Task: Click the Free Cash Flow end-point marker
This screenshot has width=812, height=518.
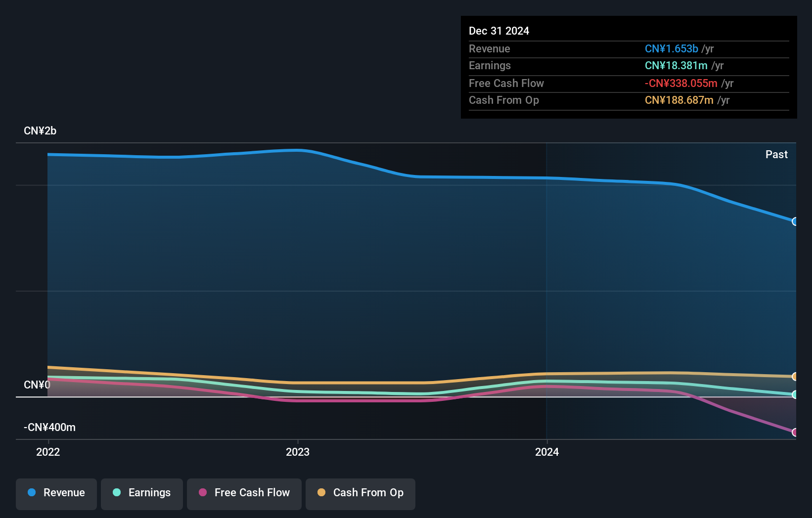Action: coord(795,432)
